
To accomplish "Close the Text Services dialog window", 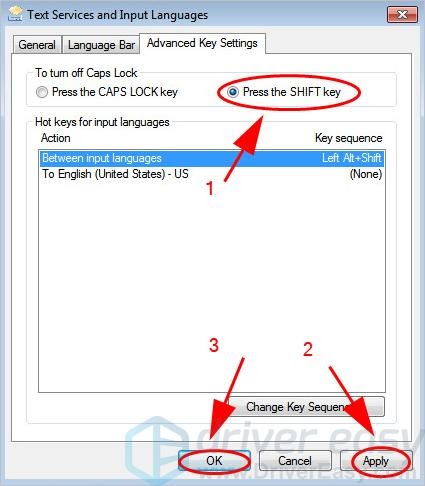I will pos(402,14).
